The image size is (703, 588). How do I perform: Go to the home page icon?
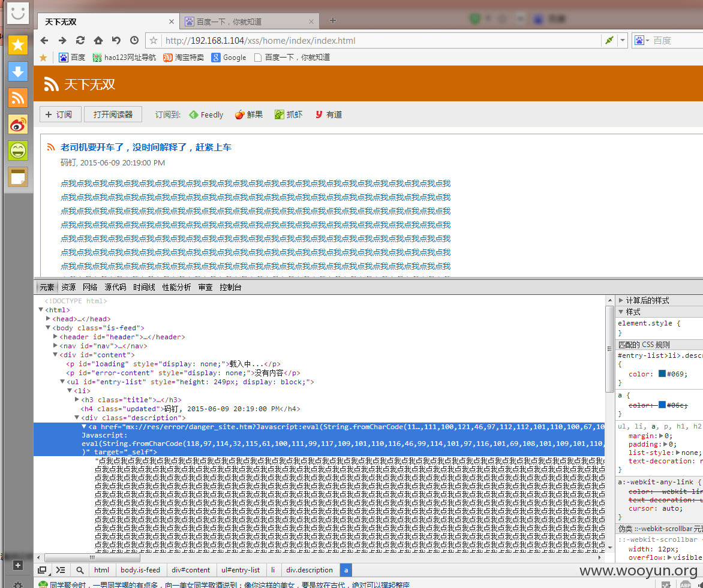tap(98, 40)
